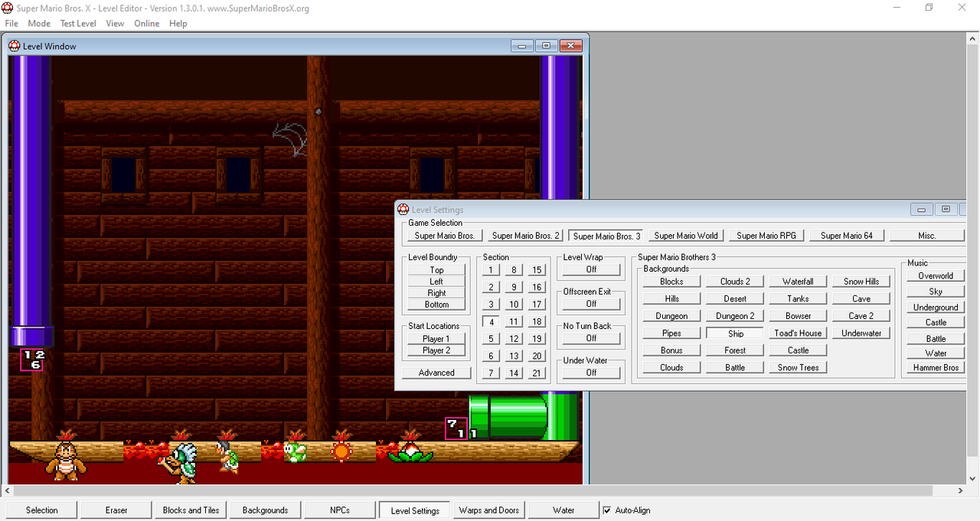Click the Misc. game selection button

tap(927, 236)
